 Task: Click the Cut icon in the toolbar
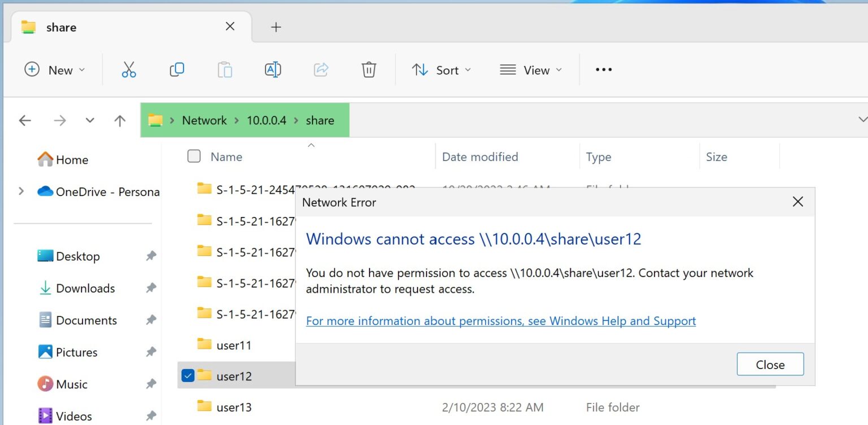(x=129, y=69)
